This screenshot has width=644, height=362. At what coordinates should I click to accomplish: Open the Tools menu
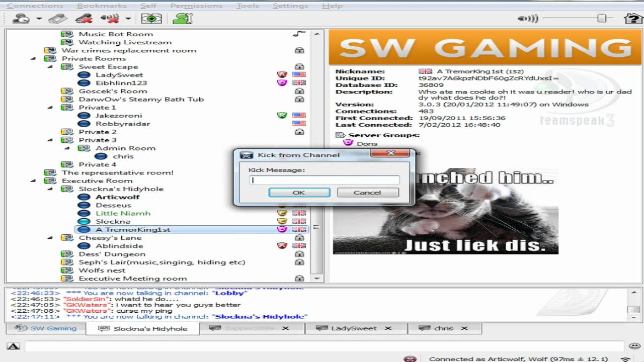pyautogui.click(x=248, y=6)
